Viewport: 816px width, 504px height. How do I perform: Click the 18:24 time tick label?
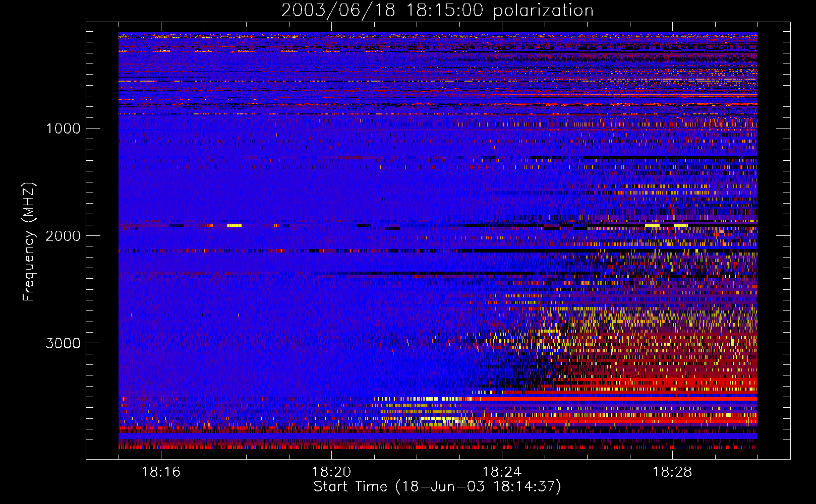pos(502,472)
